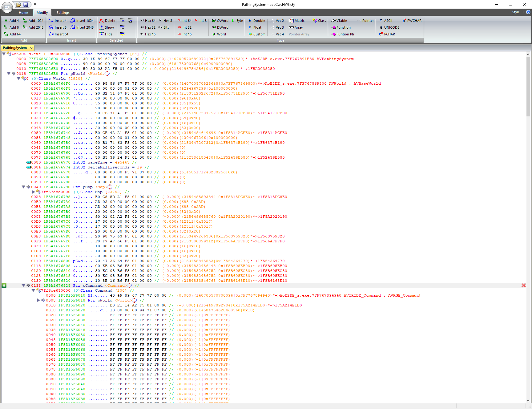The width and height of the screenshot is (532, 409).
Task: Switch to the Home ribbon tab
Action: tap(23, 13)
